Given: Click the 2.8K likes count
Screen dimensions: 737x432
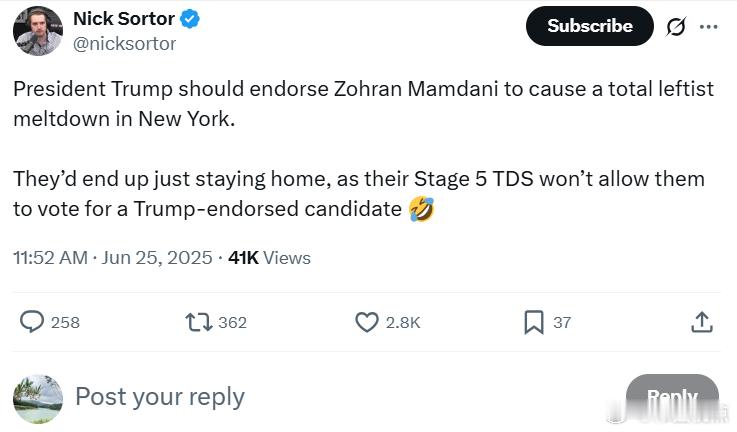Looking at the screenshot, I should 403,322.
